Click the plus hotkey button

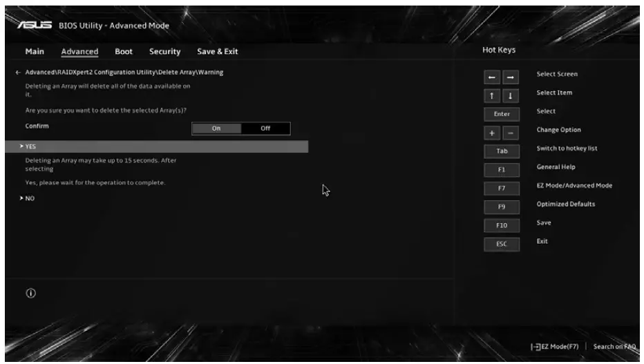click(x=491, y=133)
